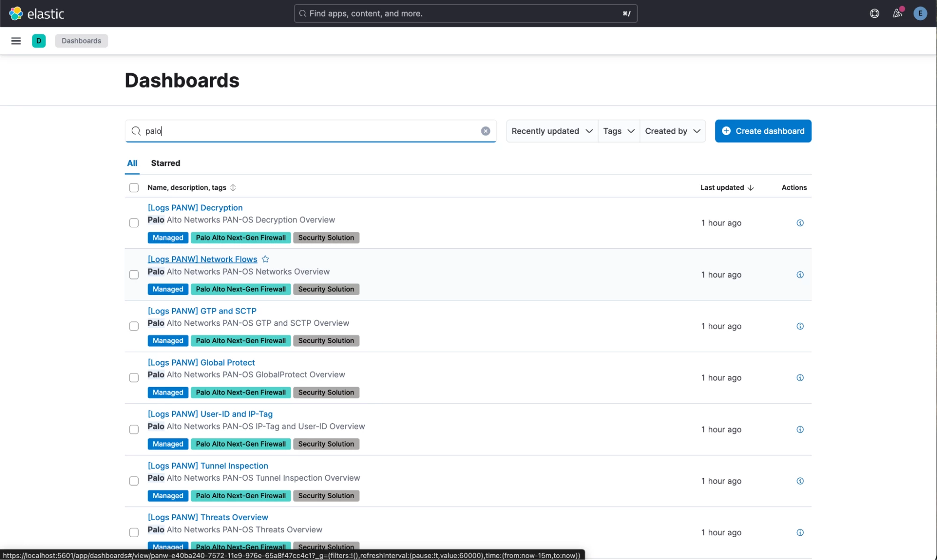Open [Logs PANW] Decryption dashboard
Viewport: 937px width, 560px height.
coord(195,208)
